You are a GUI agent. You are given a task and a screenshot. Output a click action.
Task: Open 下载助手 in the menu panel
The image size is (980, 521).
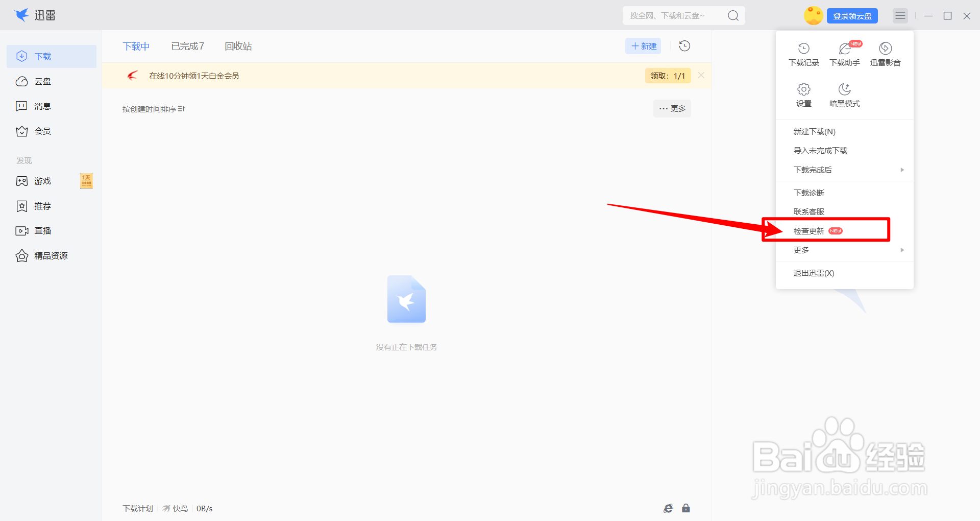pos(845,54)
